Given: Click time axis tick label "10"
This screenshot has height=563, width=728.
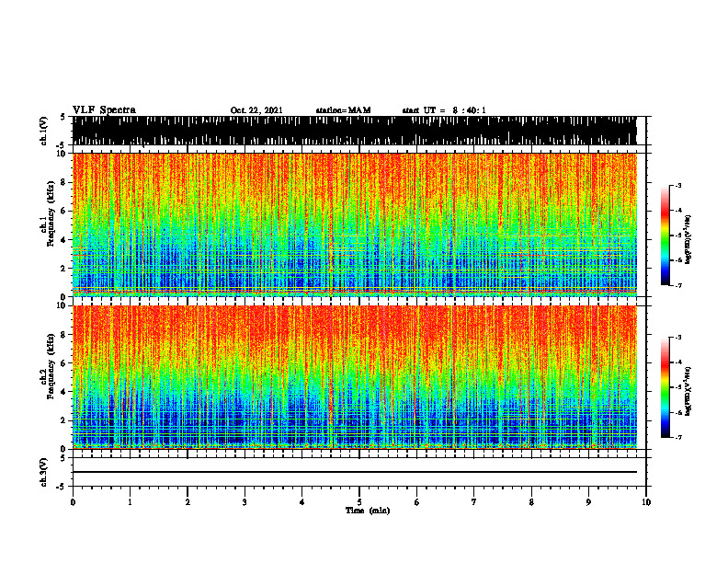Looking at the screenshot, I should point(646,502).
